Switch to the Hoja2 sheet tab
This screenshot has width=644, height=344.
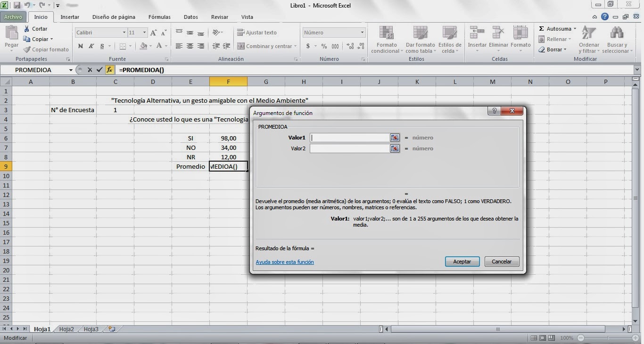point(66,329)
